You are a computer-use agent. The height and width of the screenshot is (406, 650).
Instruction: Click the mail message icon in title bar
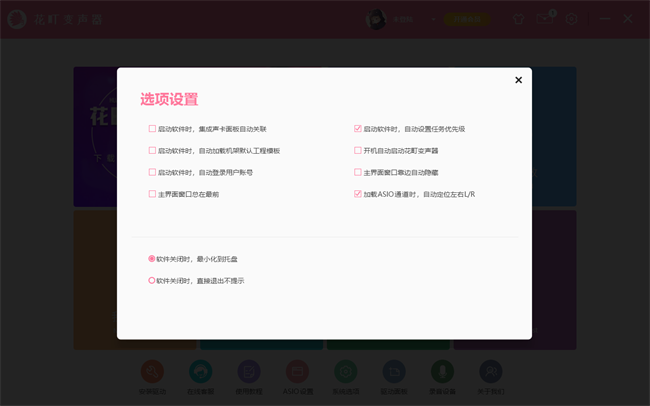tap(546, 19)
